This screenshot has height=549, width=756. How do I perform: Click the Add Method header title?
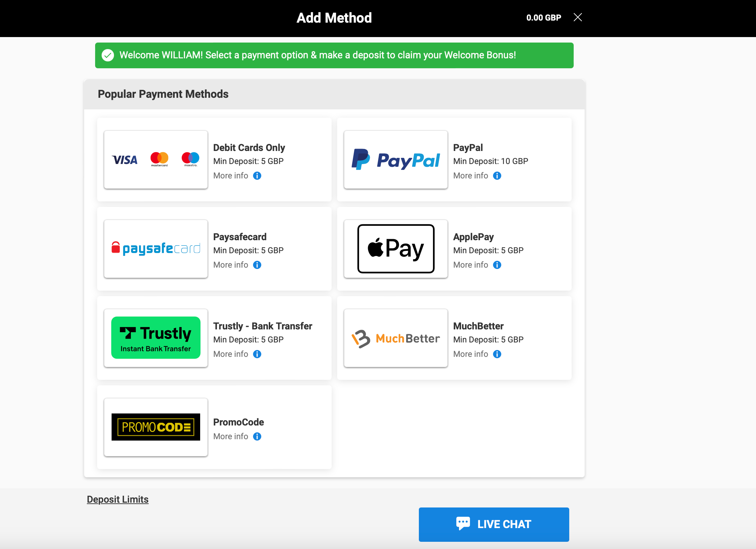click(334, 18)
